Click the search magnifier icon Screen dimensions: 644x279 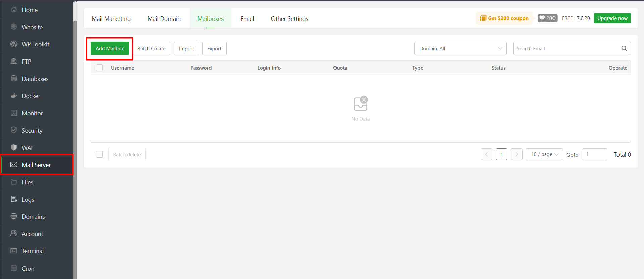pos(624,48)
